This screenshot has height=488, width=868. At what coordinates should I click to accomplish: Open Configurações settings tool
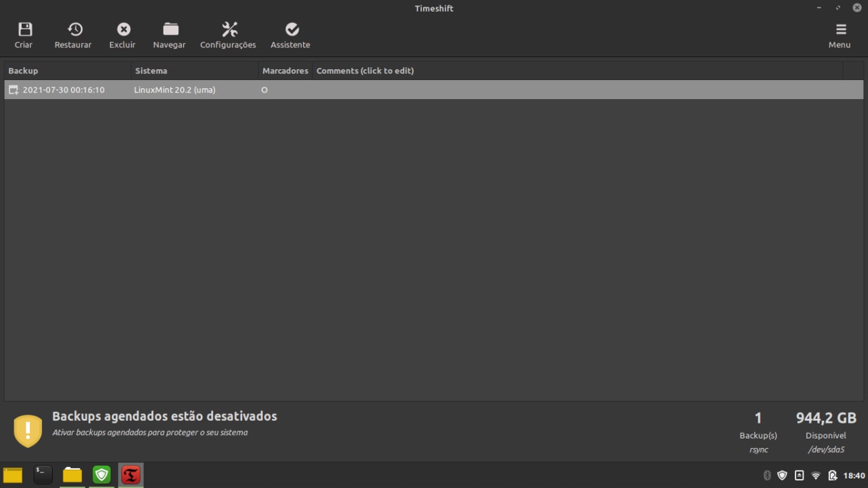coord(229,35)
